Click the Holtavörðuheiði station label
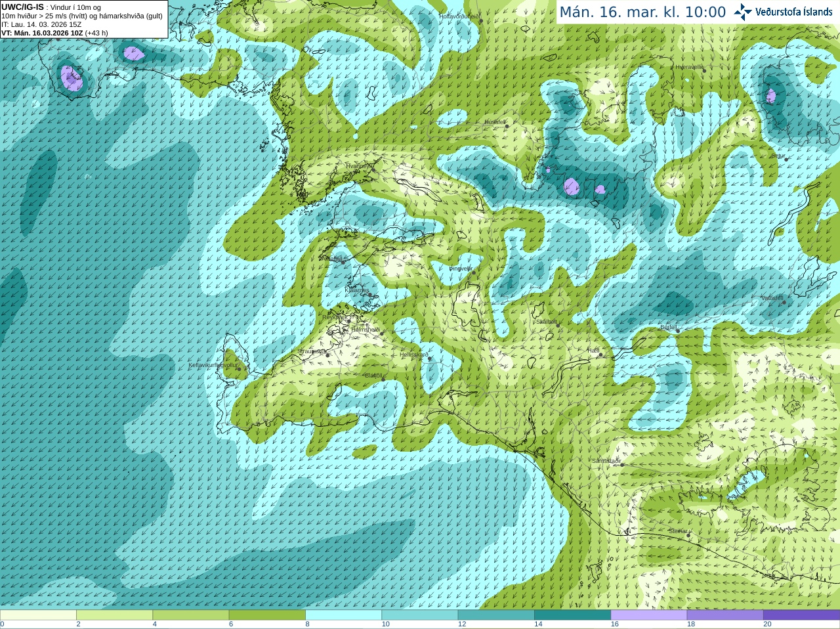 pos(459,16)
